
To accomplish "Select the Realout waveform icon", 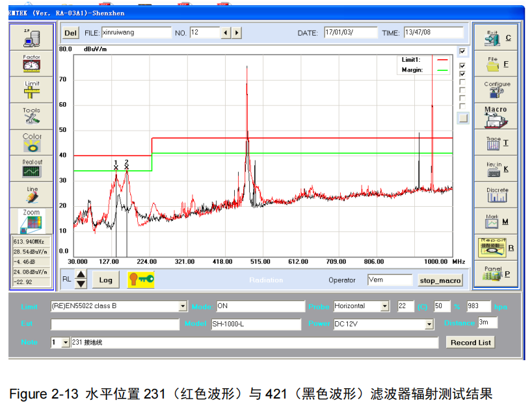I will pos(31,169).
